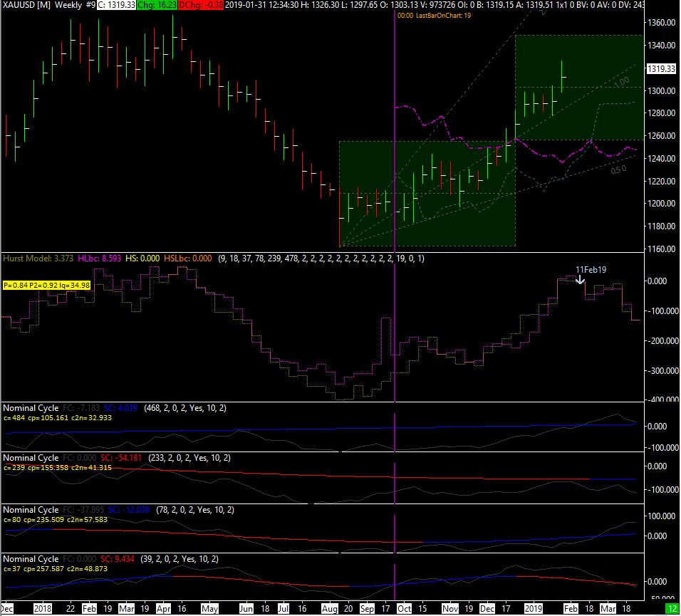Click the Oct label on time axis

404,609
